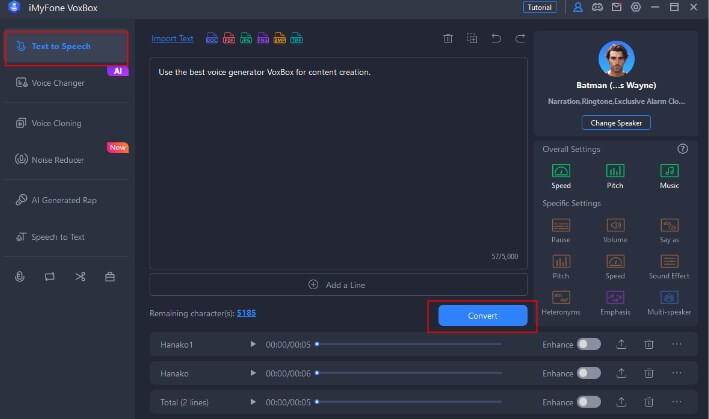Open the Tutorial button
The image size is (709, 419).
(x=539, y=7)
